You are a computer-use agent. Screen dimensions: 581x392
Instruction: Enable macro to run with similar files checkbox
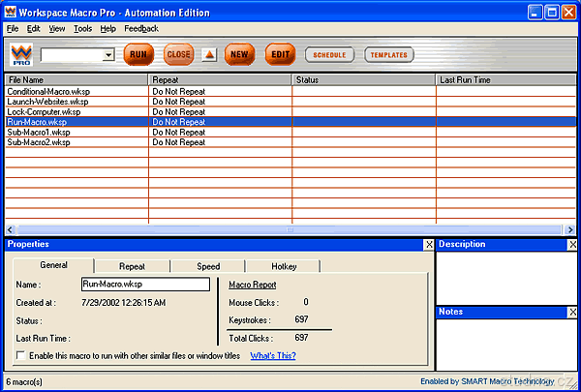(21, 356)
